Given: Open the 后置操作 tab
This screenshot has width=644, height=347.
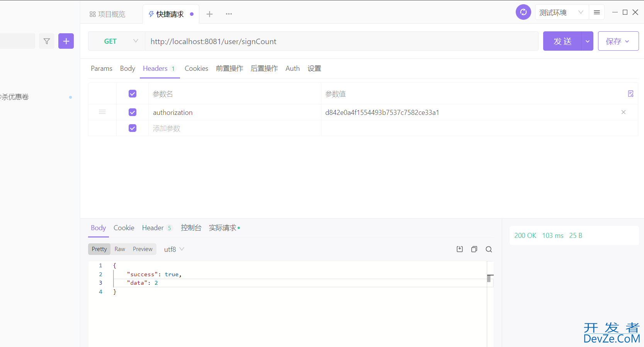Looking at the screenshot, I should coord(264,68).
